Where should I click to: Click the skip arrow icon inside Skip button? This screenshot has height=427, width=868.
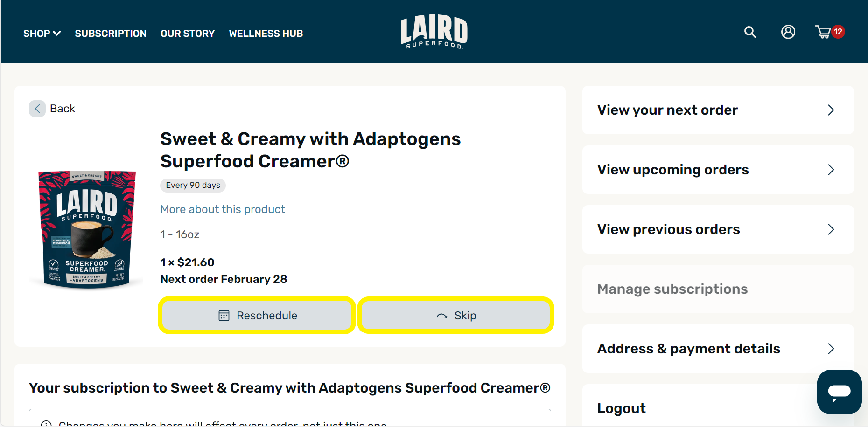point(442,315)
